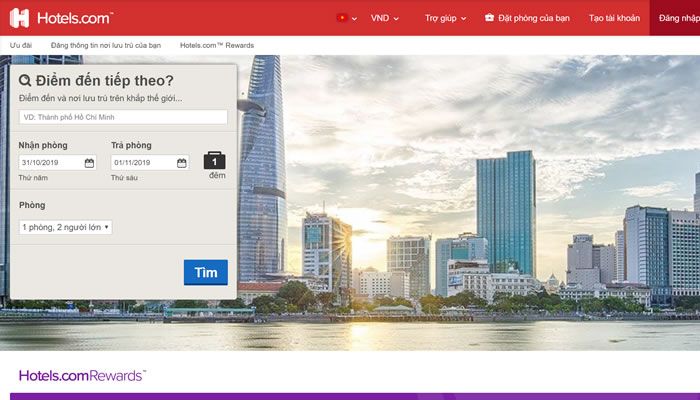Expand the Trợ giúp help menu

(446, 18)
